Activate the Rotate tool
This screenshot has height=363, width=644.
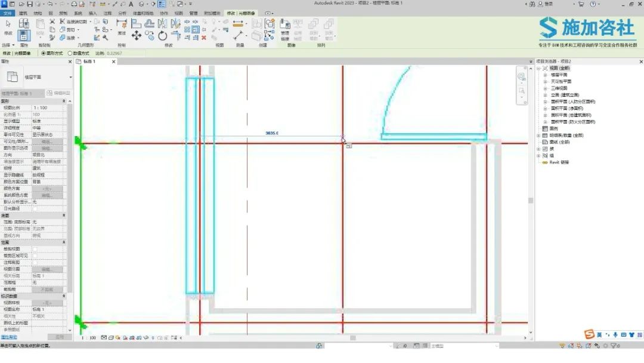click(x=163, y=36)
